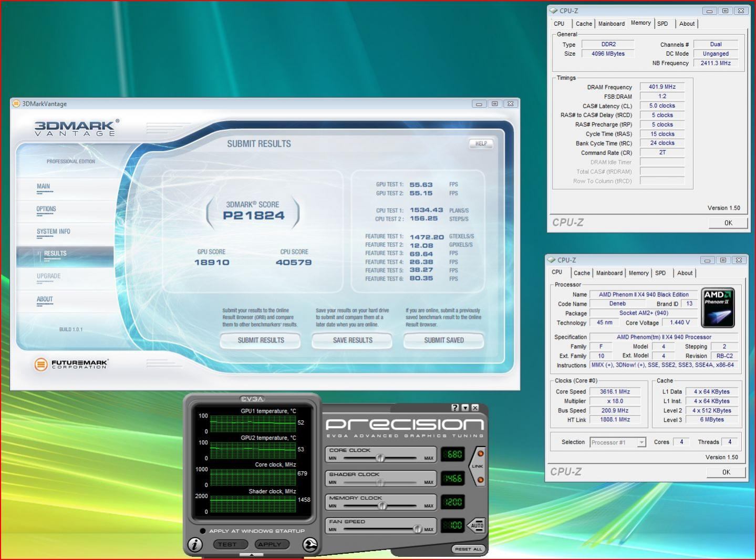Adjust the Fan Speed slider handle
Screen dimensions: 756x560
(417, 529)
